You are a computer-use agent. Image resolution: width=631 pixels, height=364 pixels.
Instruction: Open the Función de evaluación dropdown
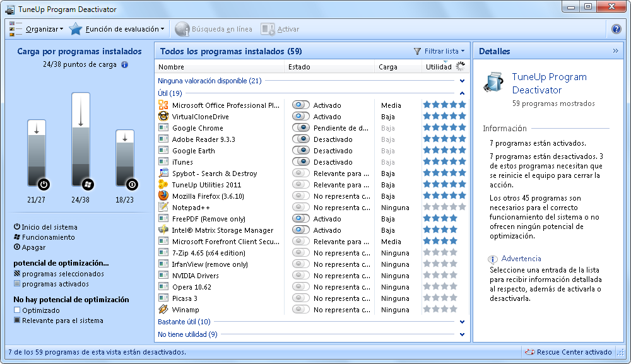tap(117, 29)
